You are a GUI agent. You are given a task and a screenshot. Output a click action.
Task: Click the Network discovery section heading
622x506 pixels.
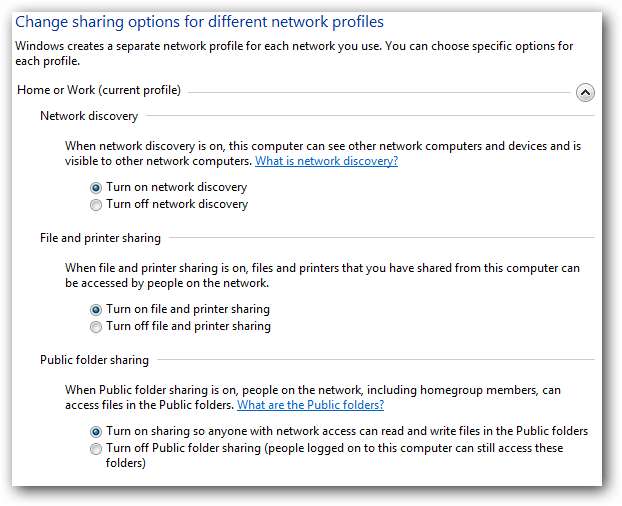pos(89,116)
